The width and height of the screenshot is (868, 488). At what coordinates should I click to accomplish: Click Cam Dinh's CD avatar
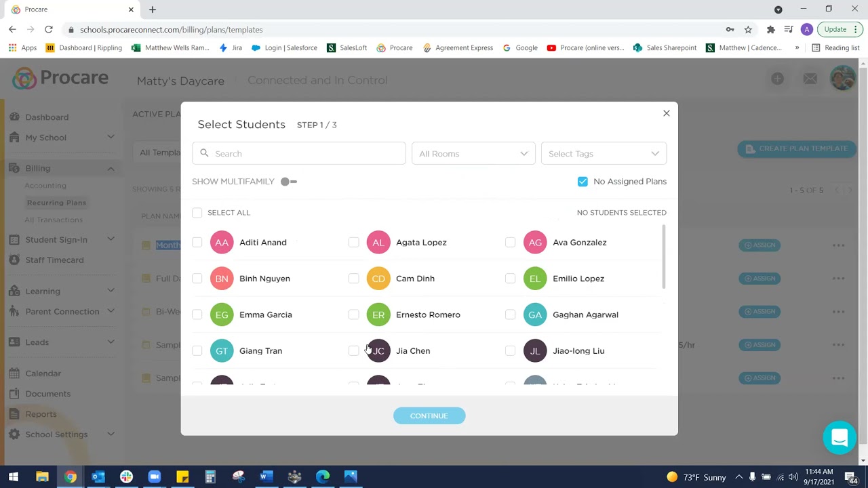[378, 279]
